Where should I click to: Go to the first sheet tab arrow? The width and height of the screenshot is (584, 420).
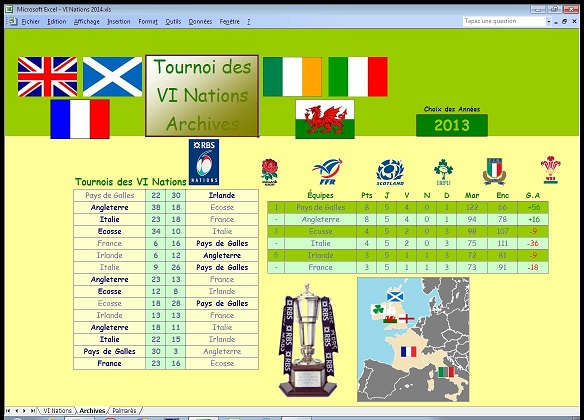[x=8, y=411]
